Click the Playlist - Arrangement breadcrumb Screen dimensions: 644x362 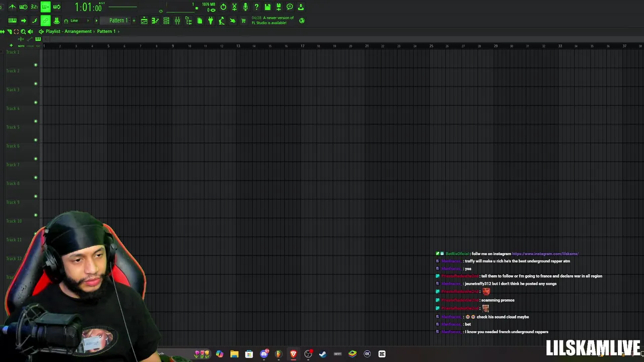pos(68,31)
